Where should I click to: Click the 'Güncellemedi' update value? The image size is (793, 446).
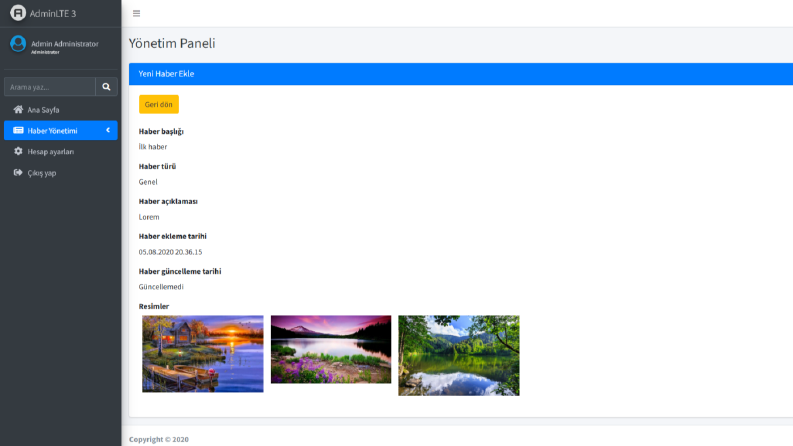161,287
